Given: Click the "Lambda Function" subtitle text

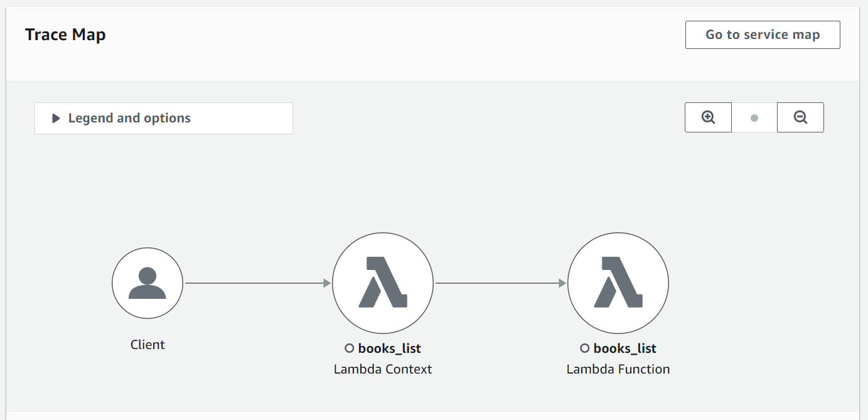Looking at the screenshot, I should (x=618, y=369).
